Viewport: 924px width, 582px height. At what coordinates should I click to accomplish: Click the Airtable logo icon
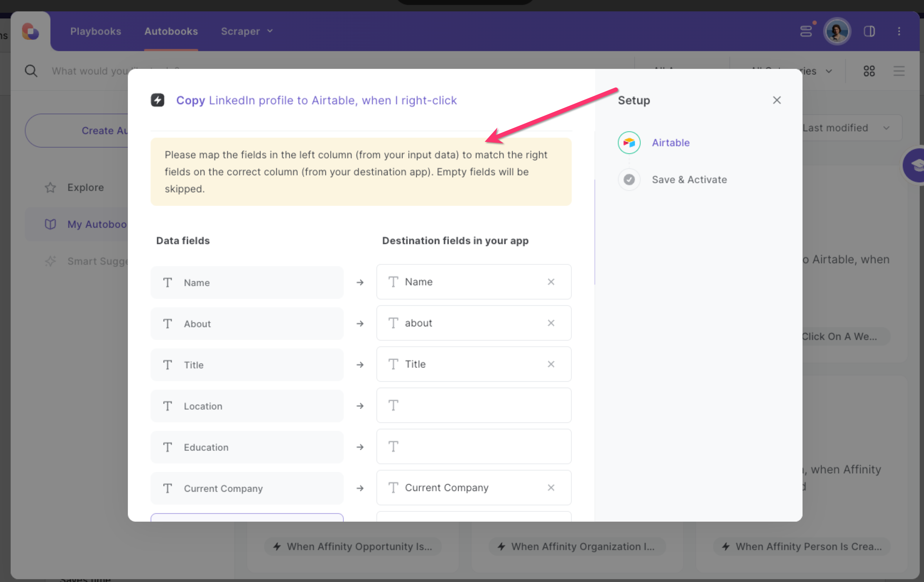click(629, 143)
